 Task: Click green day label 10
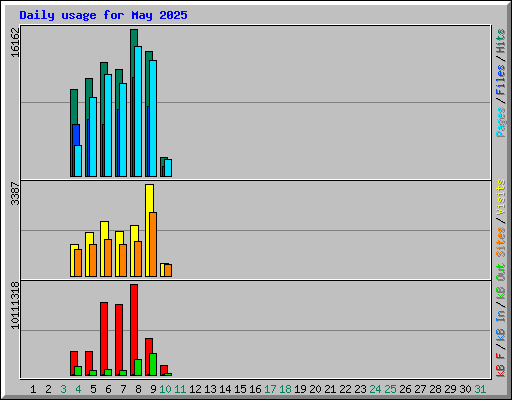point(165,389)
